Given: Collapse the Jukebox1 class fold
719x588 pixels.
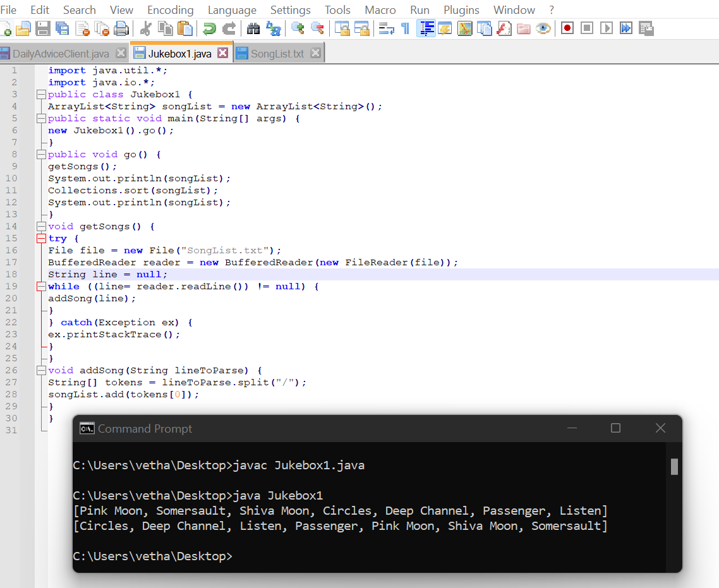Looking at the screenshot, I should point(40,93).
